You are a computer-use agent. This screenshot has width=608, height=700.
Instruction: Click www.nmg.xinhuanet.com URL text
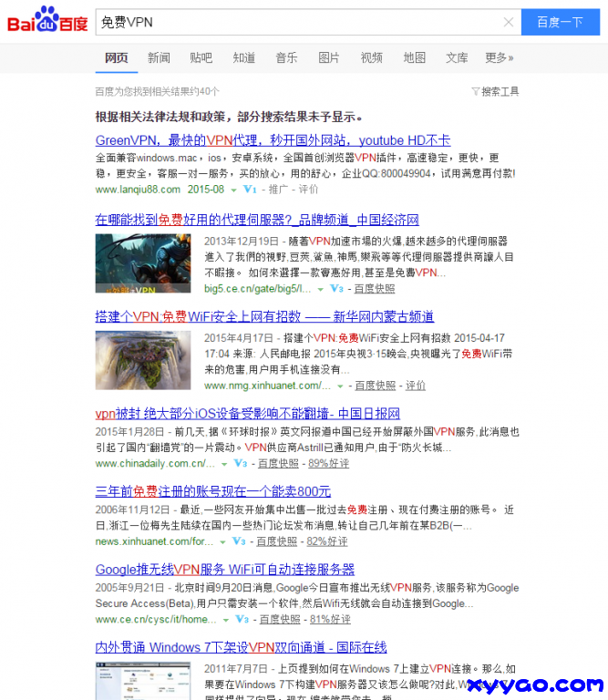[x=267, y=386]
